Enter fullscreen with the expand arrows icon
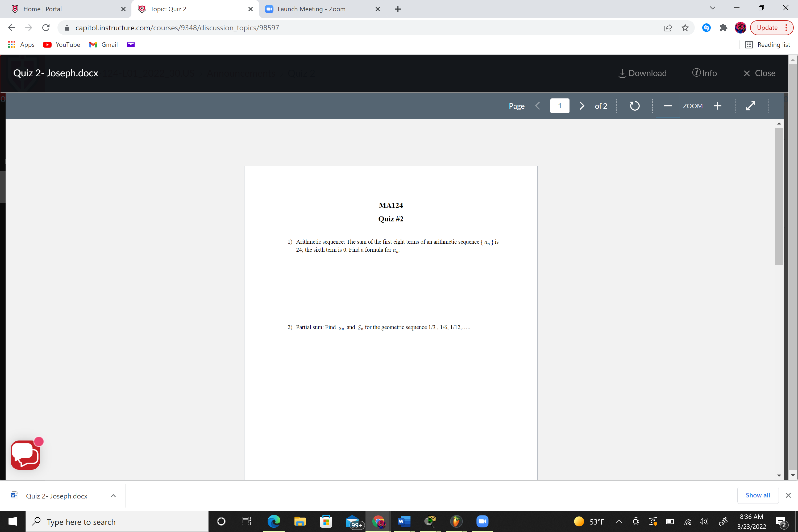Viewport: 798px width, 532px height. point(750,106)
